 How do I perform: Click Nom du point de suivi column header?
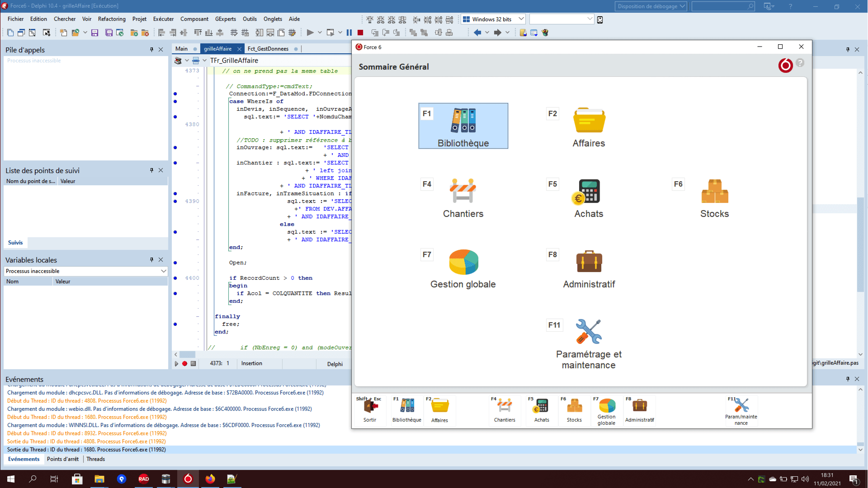[31, 181]
